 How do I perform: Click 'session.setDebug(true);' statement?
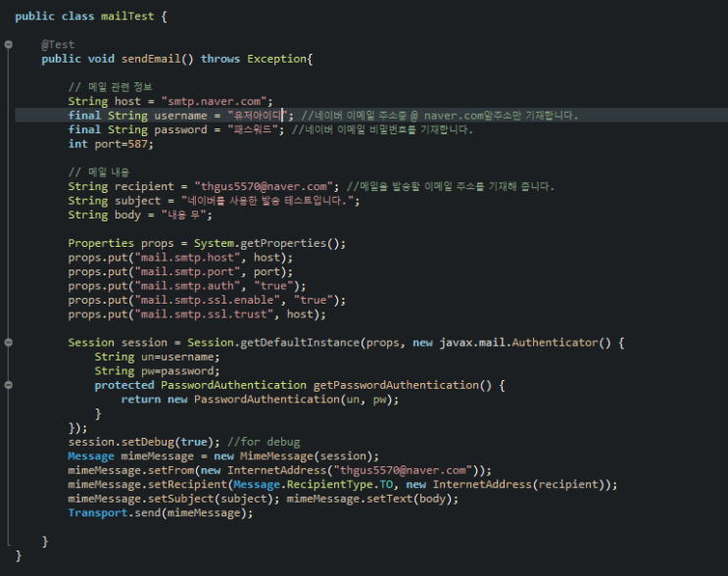pyautogui.click(x=144, y=442)
